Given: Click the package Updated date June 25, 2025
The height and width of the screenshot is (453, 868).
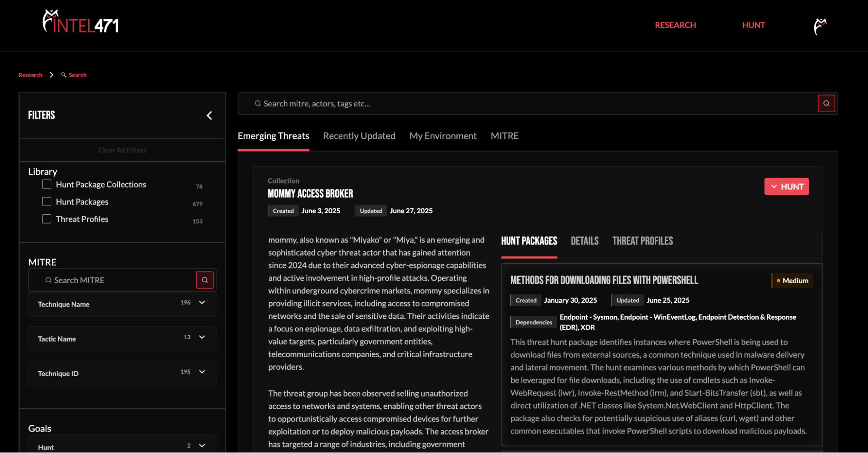Looking at the screenshot, I should 668,300.
